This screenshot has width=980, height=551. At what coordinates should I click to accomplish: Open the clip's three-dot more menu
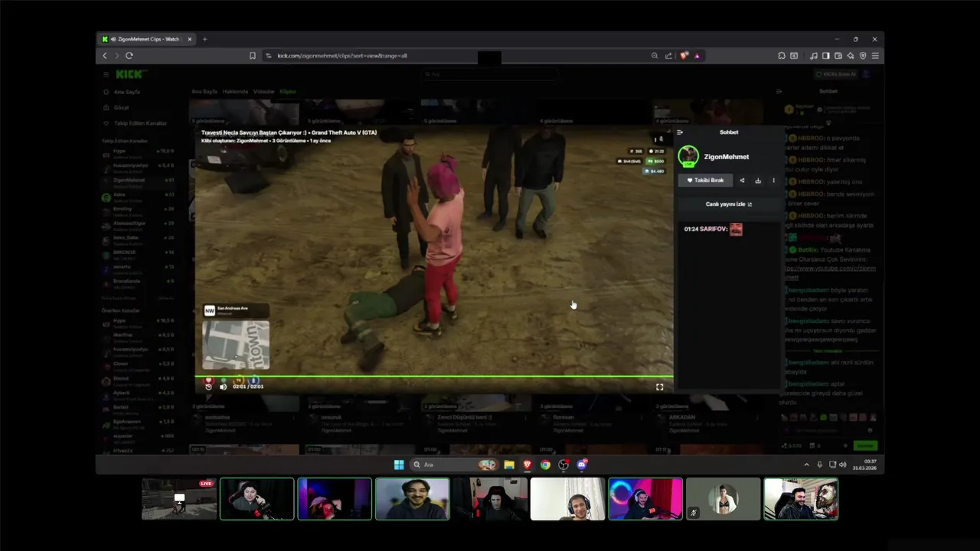[x=773, y=181]
